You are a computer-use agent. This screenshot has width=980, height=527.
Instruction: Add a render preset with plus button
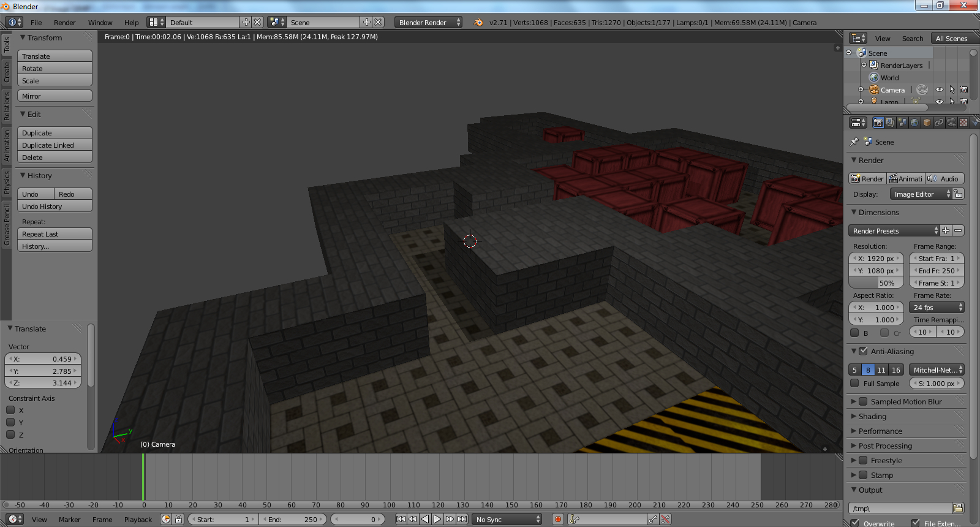[946, 230]
